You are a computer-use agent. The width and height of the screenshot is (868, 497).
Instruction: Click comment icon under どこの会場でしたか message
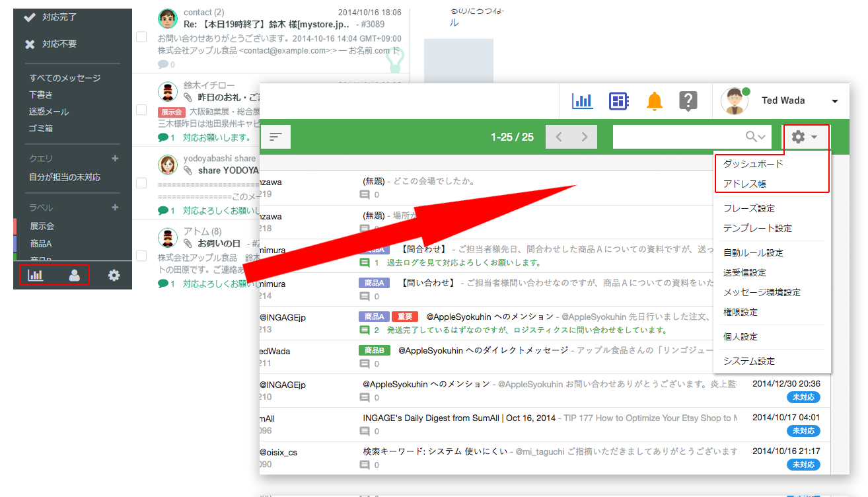[x=365, y=195]
